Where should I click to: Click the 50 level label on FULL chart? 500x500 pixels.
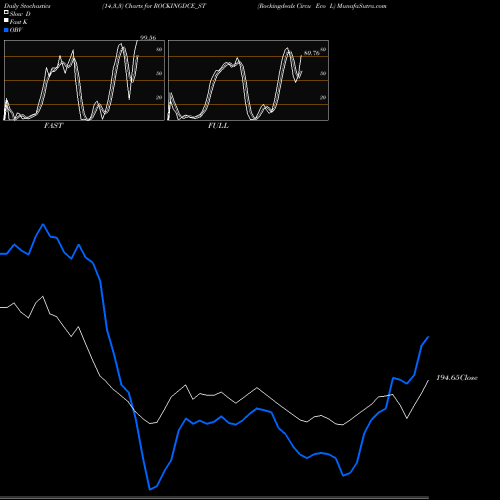tap(323, 73)
